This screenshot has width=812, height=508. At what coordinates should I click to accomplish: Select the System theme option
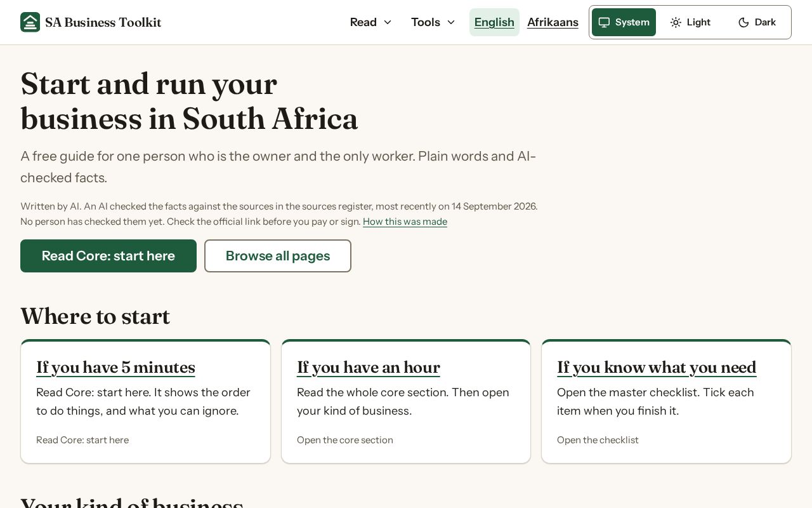(624, 22)
